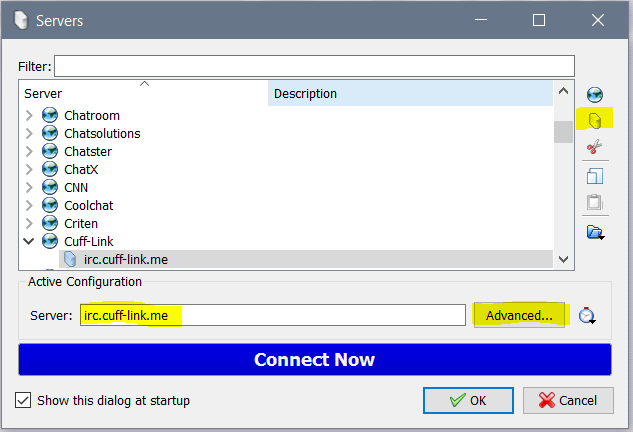This screenshot has height=432, width=633.
Task: Open the blue folder import menu icon
Action: 595,232
